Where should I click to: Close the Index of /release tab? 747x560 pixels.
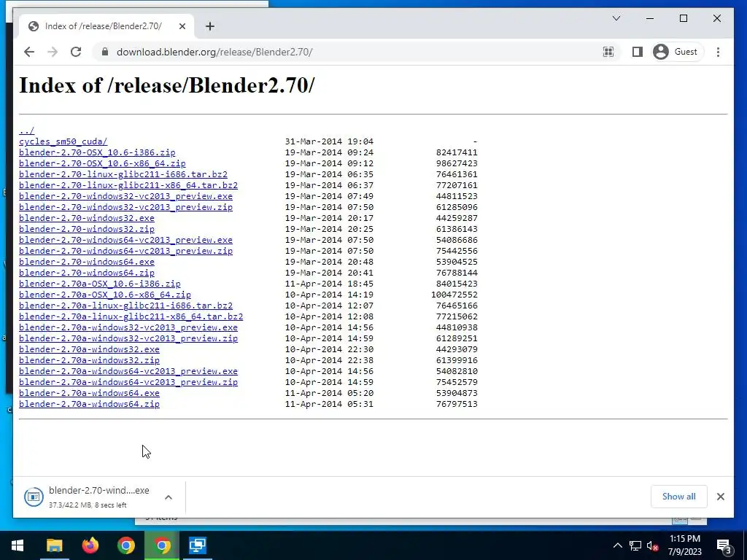tap(182, 26)
